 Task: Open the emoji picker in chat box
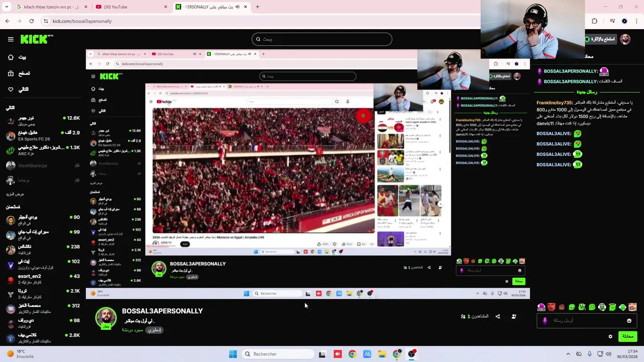tap(629, 320)
